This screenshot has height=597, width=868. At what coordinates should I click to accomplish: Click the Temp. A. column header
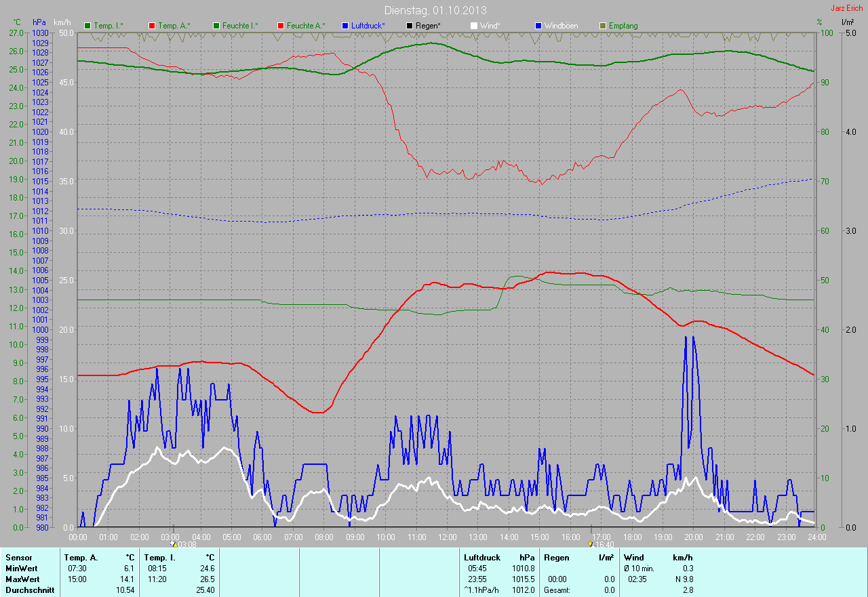(x=81, y=558)
